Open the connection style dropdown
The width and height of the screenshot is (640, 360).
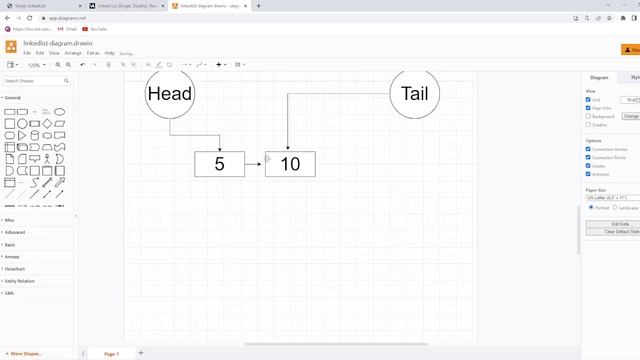coord(186,64)
